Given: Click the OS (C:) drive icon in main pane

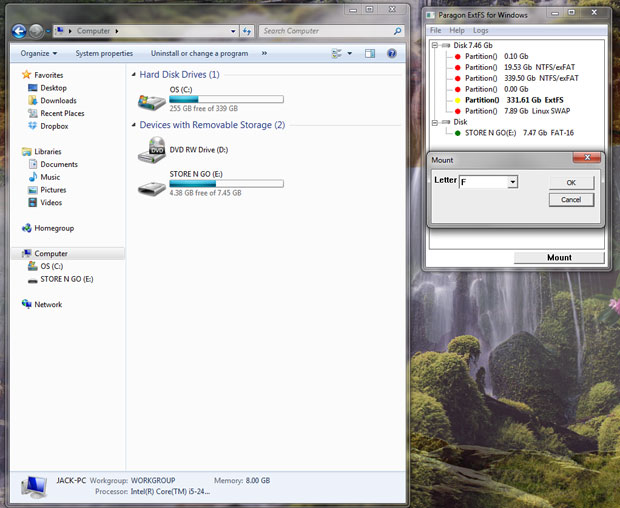Looking at the screenshot, I should (151, 102).
